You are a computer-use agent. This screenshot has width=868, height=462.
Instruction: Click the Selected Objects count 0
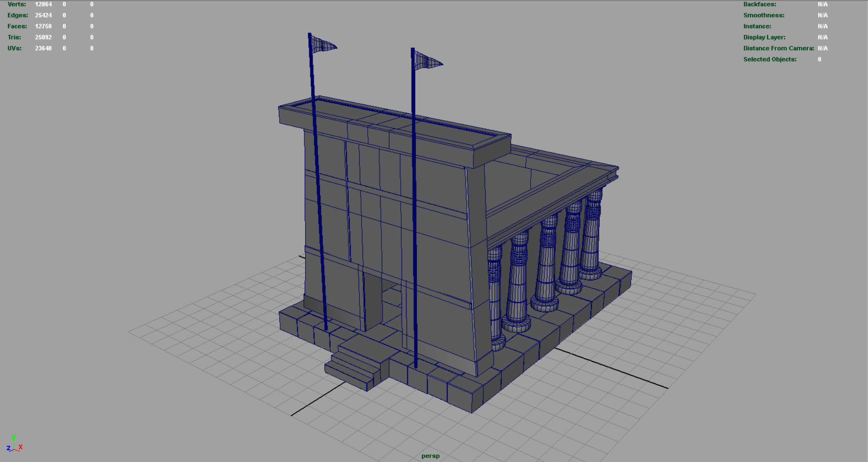tap(820, 59)
